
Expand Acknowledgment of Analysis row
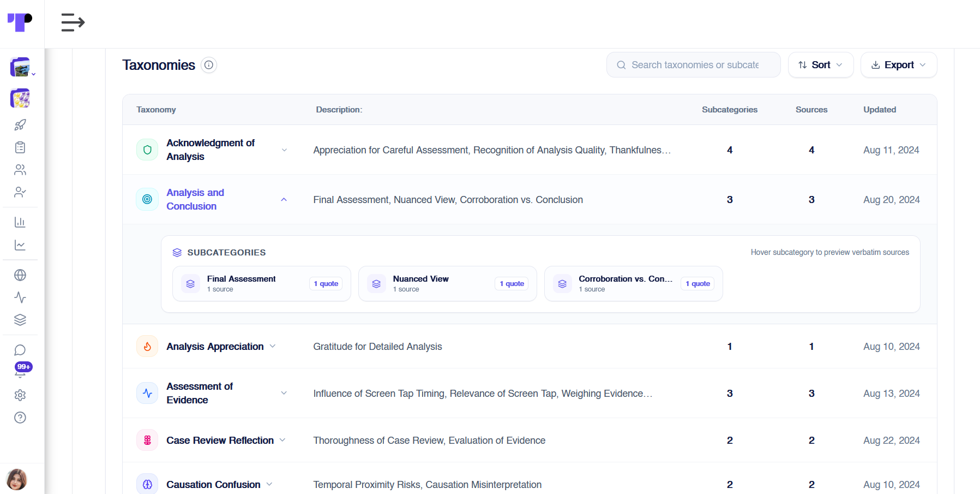pos(284,150)
